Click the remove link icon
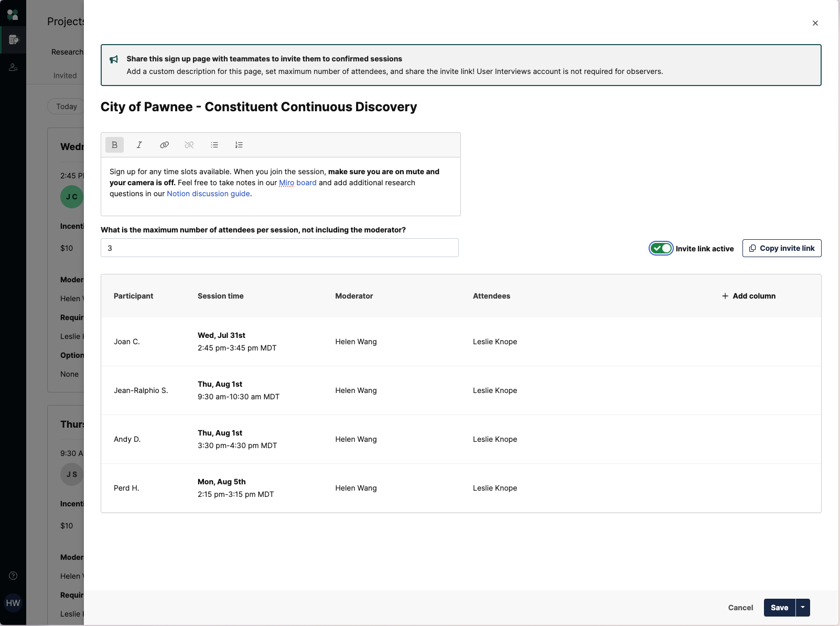The height and width of the screenshot is (626, 840). click(x=189, y=145)
